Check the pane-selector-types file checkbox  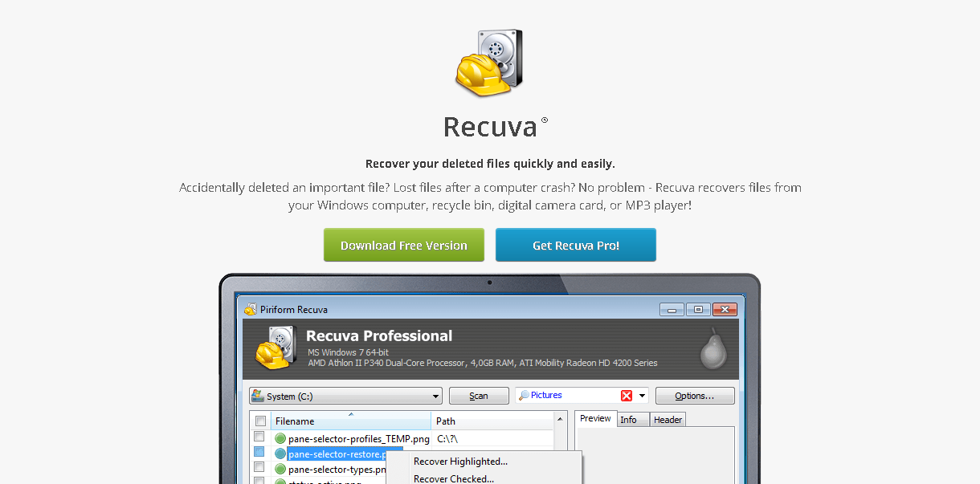click(x=259, y=467)
